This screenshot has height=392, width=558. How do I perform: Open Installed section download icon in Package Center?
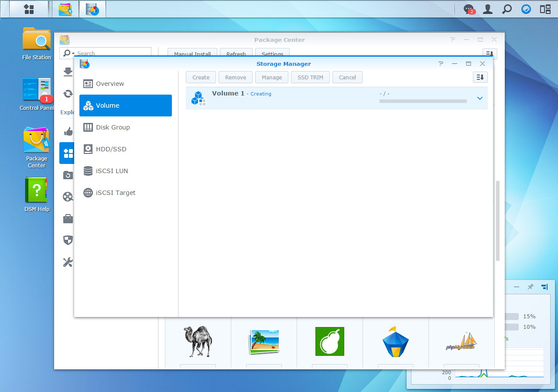[68, 71]
